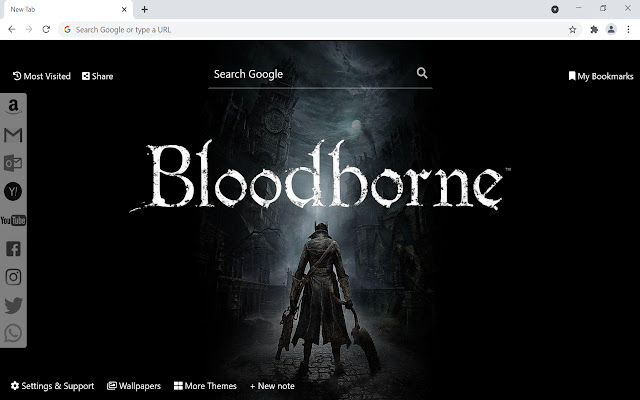
Task: Minimize the Chrome window
Action: point(578,8)
